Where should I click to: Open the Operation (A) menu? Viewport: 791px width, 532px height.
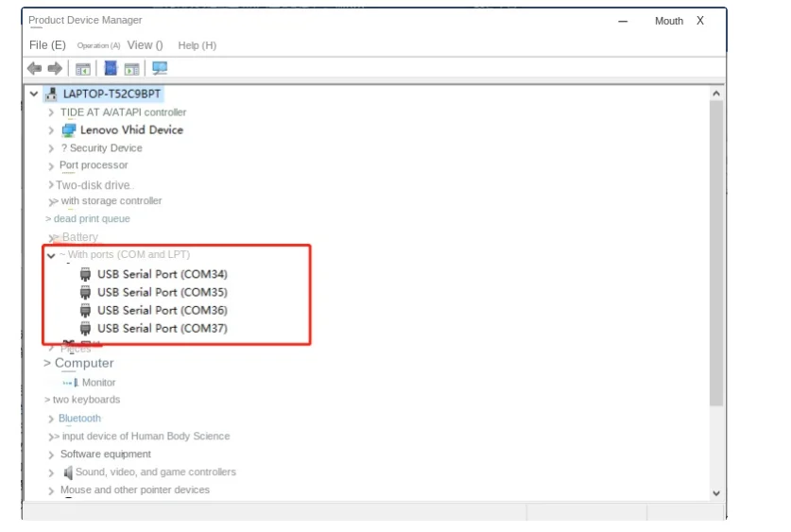coord(98,45)
